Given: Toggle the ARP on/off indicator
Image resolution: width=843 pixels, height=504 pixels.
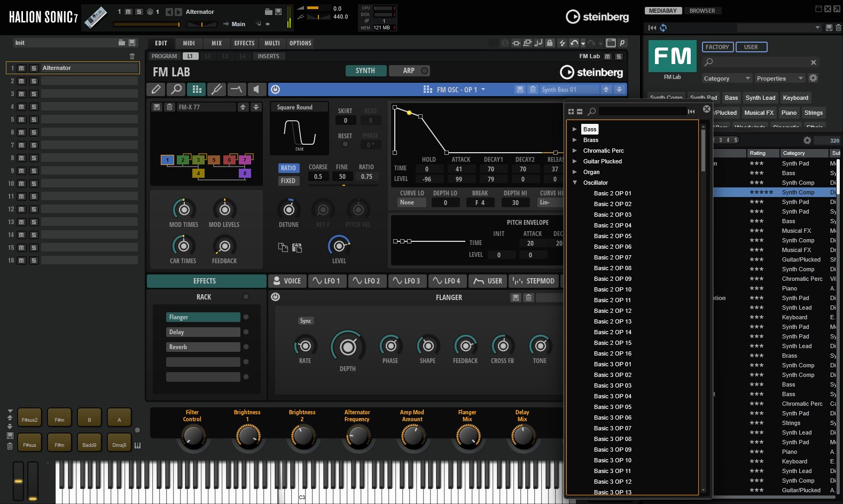Looking at the screenshot, I should point(425,70).
